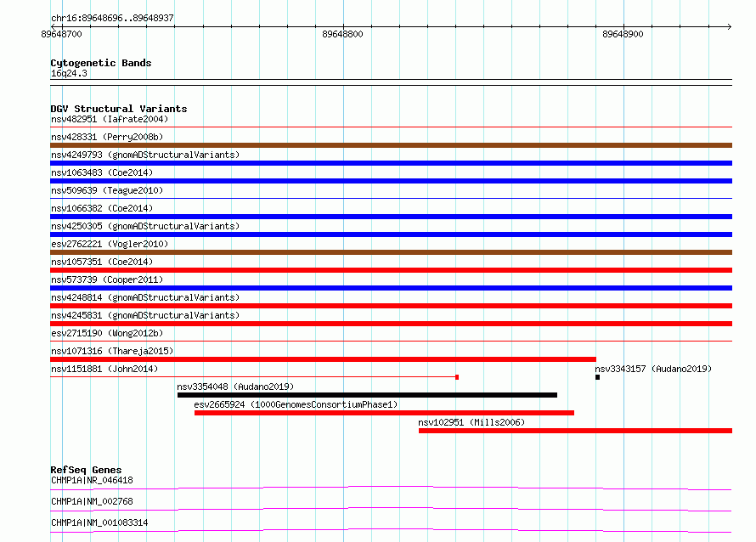Select nsv4245831 (gnomADStructuralVariants) label

pos(145,315)
